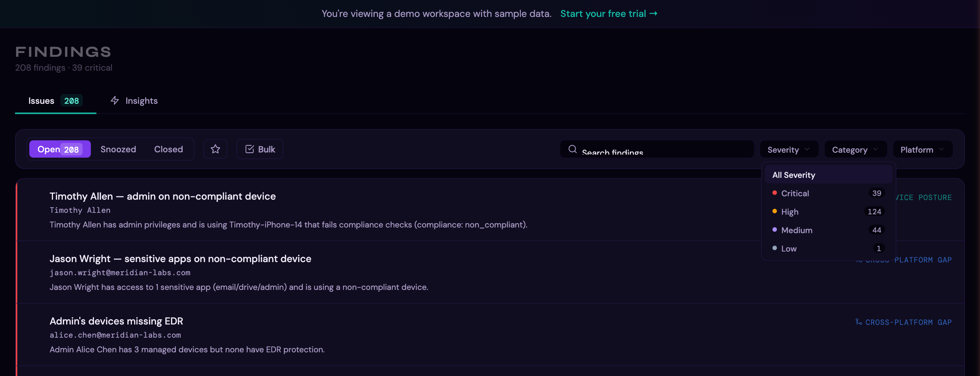Screen dimensions: 980x376
Task: Show Snoozed findings
Action: (118, 149)
